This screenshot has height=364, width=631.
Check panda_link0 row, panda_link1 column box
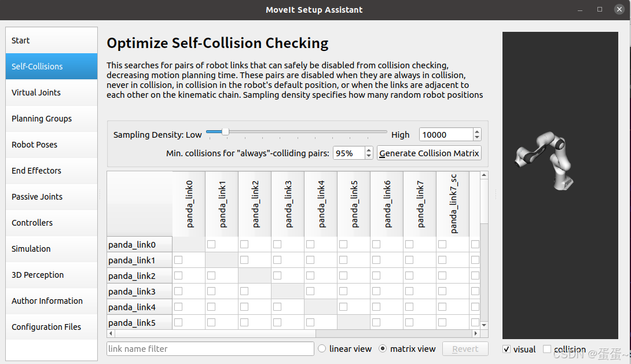coord(211,244)
